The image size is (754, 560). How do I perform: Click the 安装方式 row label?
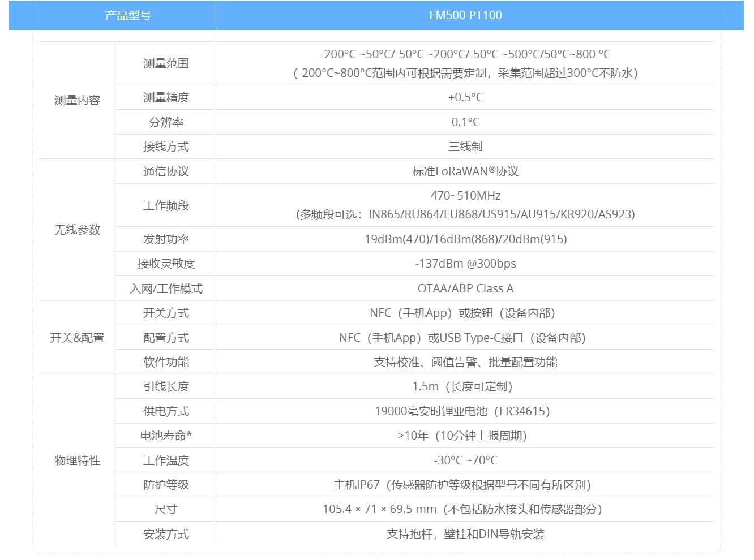pos(166,534)
